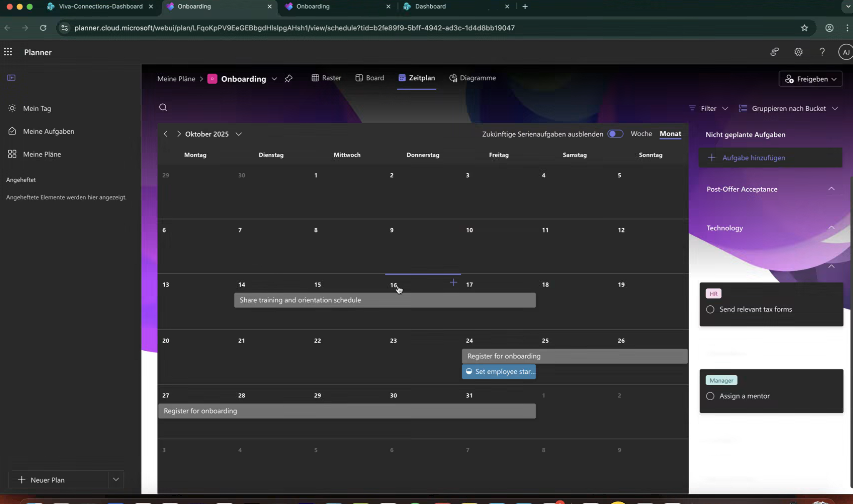Image resolution: width=853 pixels, height=504 pixels.
Task: Mark Send relevant tax forms complete
Action: click(x=710, y=309)
